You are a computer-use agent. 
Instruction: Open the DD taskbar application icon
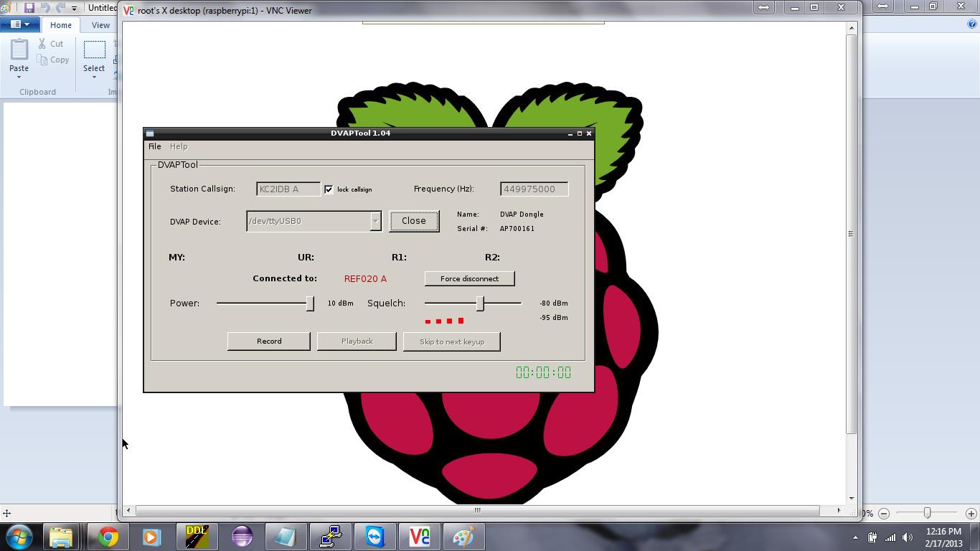197,537
